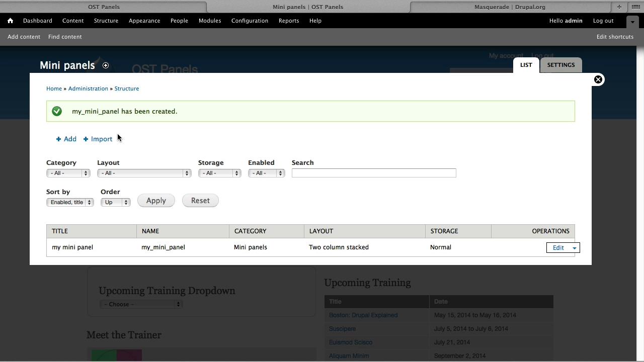
Task: Open the Help menu
Action: [x=315, y=21]
